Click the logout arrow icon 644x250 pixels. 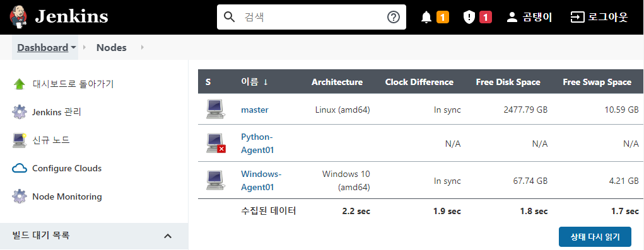578,17
